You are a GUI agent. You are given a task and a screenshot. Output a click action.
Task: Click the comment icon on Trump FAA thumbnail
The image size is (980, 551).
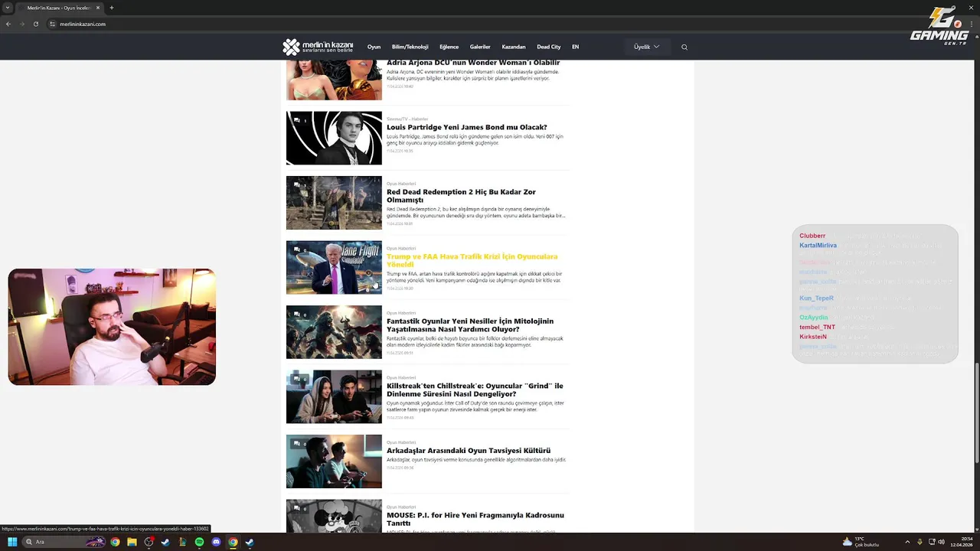pyautogui.click(x=299, y=249)
